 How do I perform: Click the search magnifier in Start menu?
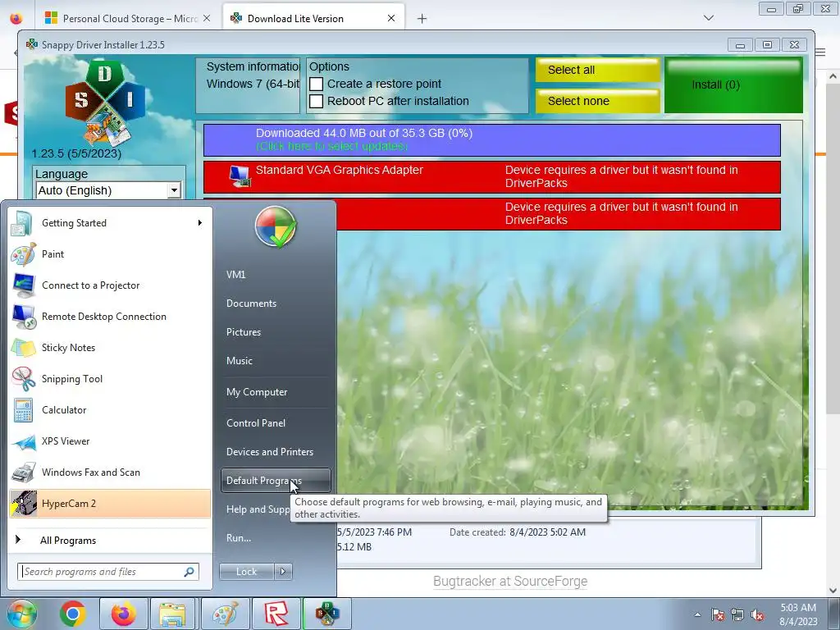click(189, 572)
